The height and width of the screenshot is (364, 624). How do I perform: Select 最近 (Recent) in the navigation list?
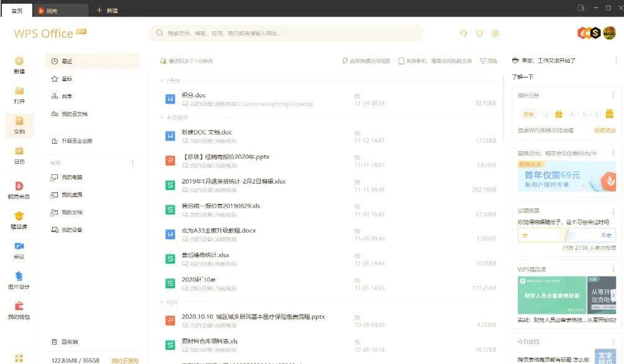click(93, 61)
